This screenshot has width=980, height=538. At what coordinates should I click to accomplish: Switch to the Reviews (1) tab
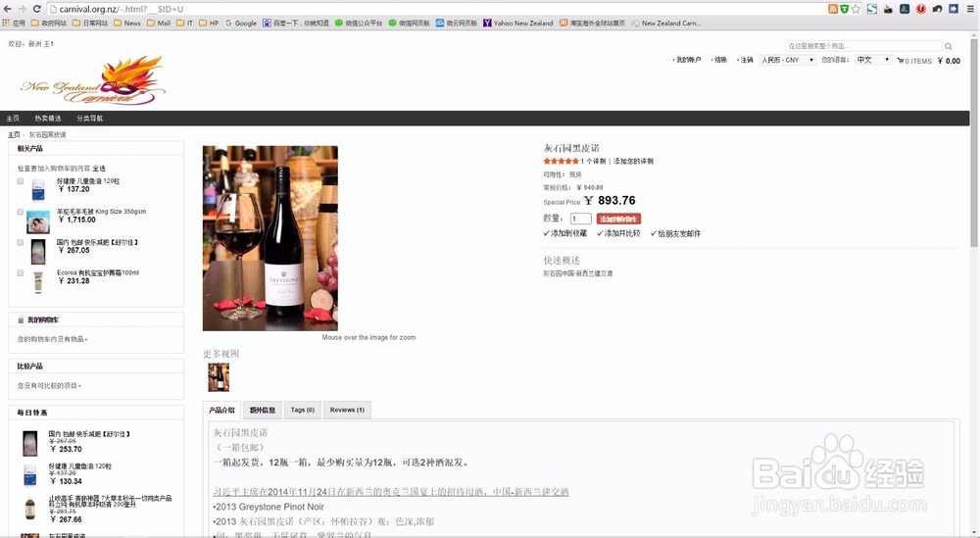pyautogui.click(x=347, y=410)
